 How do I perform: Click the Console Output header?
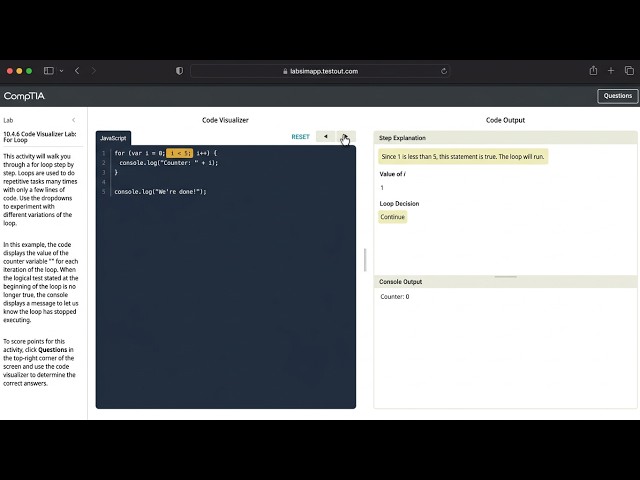tap(505, 282)
